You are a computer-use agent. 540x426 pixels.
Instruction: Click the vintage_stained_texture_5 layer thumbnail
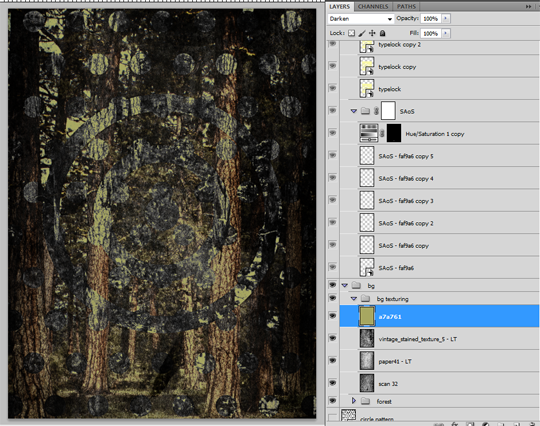tap(367, 339)
